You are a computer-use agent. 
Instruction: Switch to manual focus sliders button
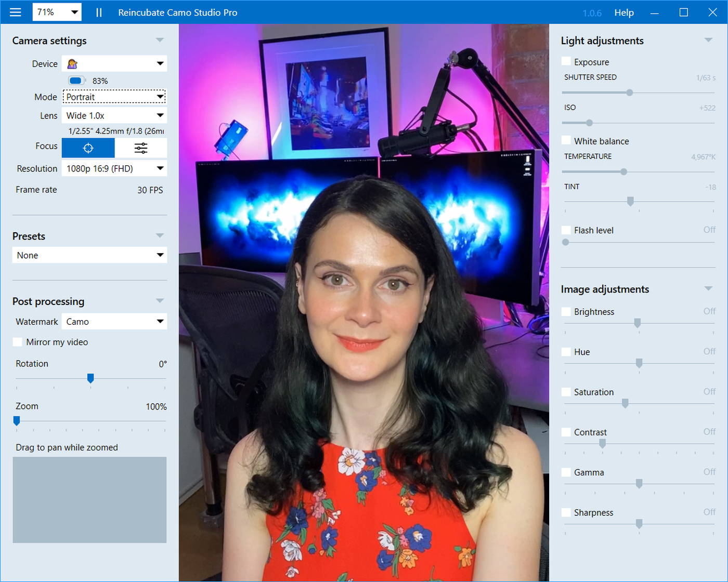(x=141, y=148)
